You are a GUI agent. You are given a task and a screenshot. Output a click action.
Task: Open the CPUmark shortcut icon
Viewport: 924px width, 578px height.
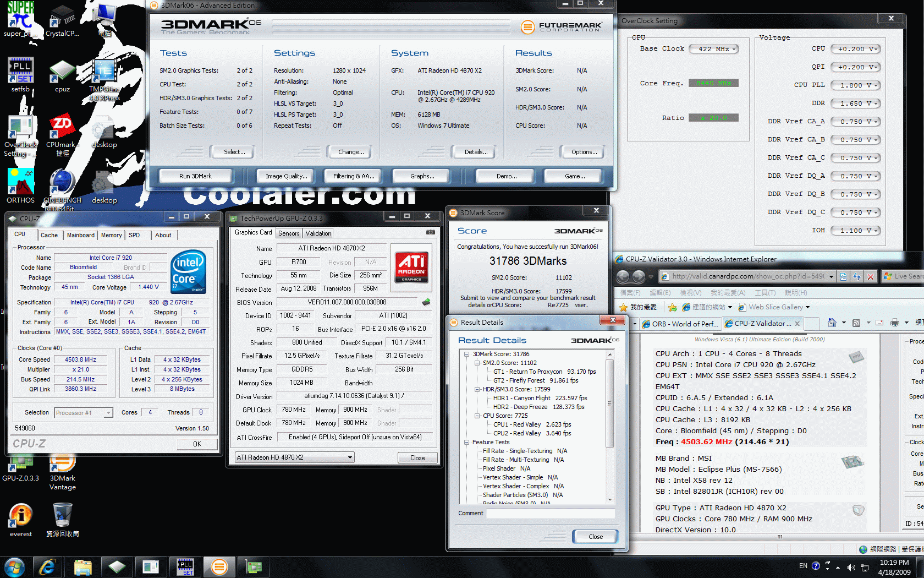[62, 135]
